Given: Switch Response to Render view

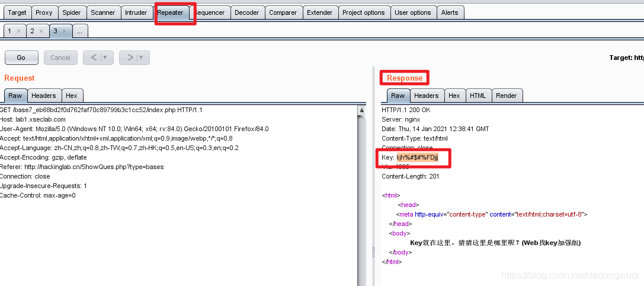Looking at the screenshot, I should click(507, 96).
